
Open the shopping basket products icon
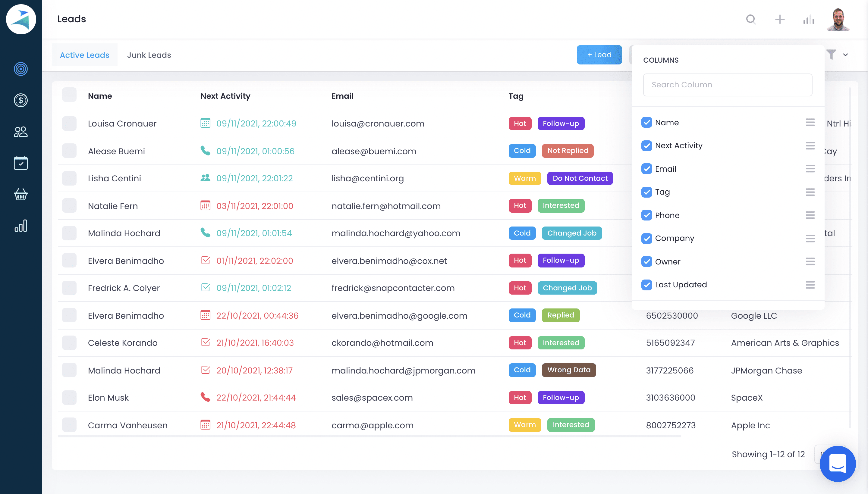[21, 194]
